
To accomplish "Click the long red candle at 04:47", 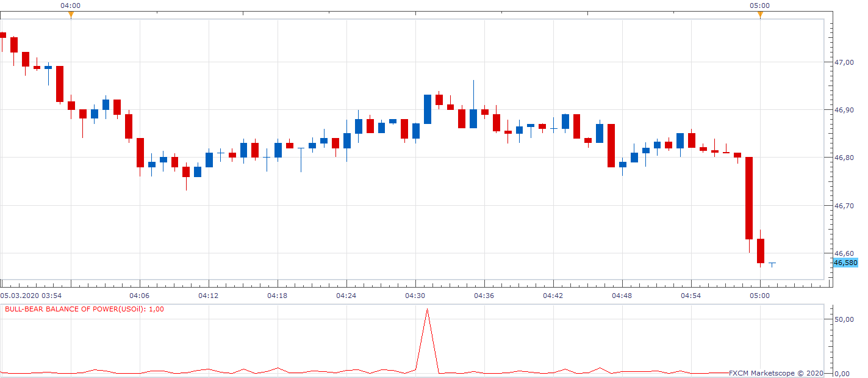I will (x=611, y=145).
